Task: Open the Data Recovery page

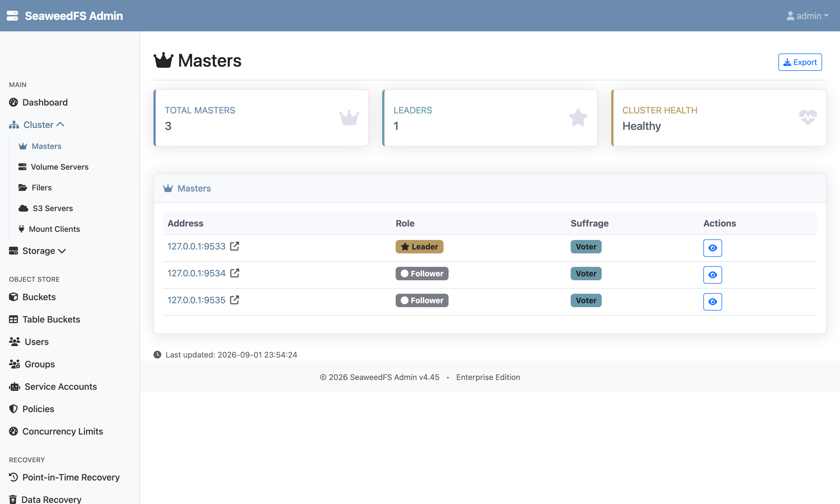Action: pos(45,499)
